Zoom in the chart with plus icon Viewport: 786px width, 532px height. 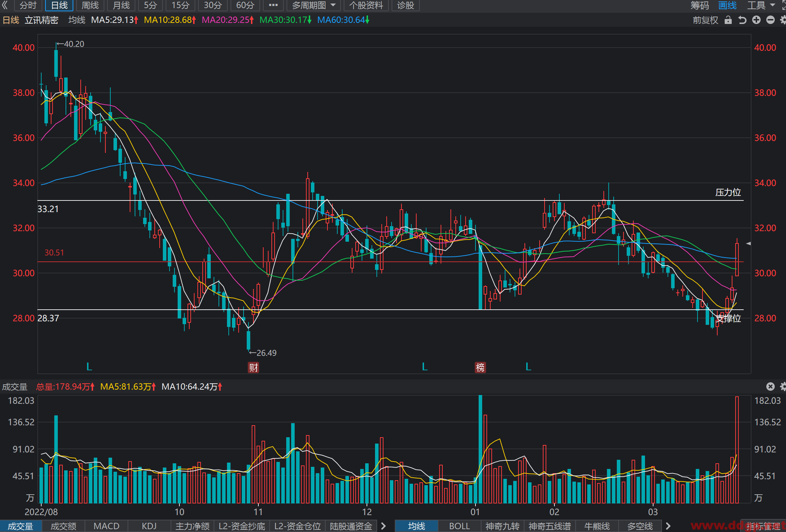[x=756, y=20]
